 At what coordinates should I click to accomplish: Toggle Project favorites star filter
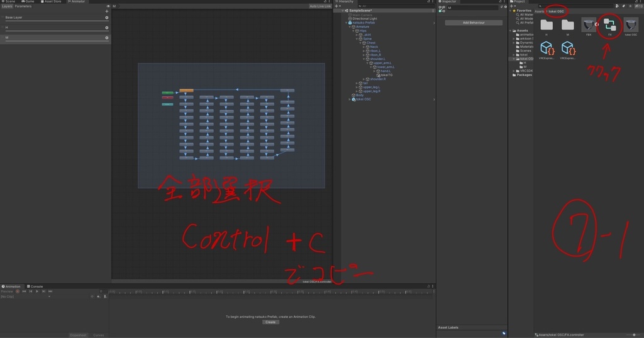[x=630, y=6]
